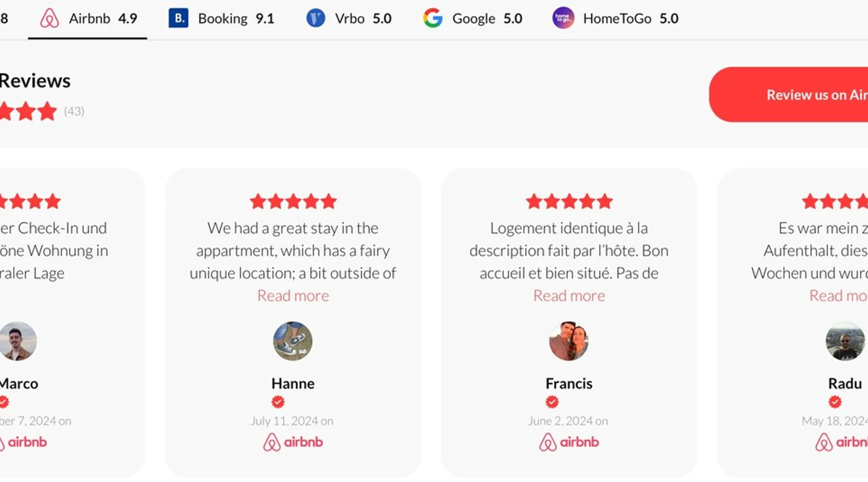
Task: Click Marco's profile picture
Action: tap(18, 341)
